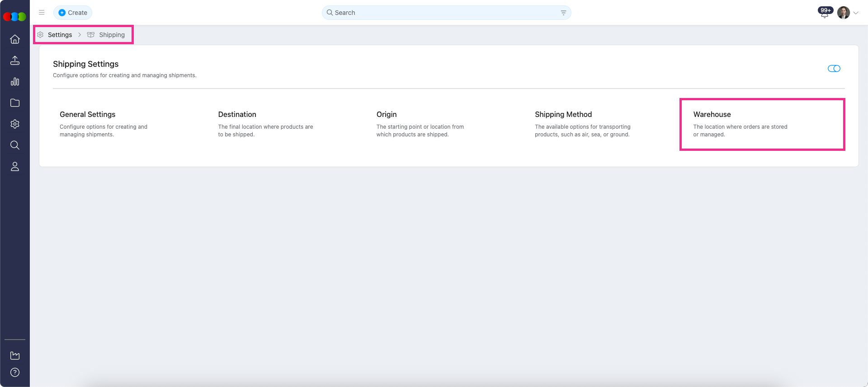868x387 pixels.
Task: Click the upload tray sidebar icon
Action: point(15,61)
